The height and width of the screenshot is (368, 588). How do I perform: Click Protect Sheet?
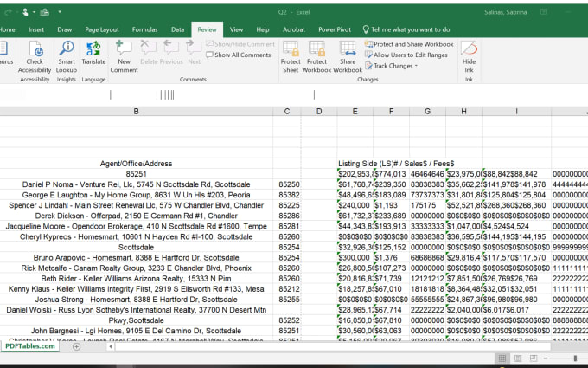point(291,56)
